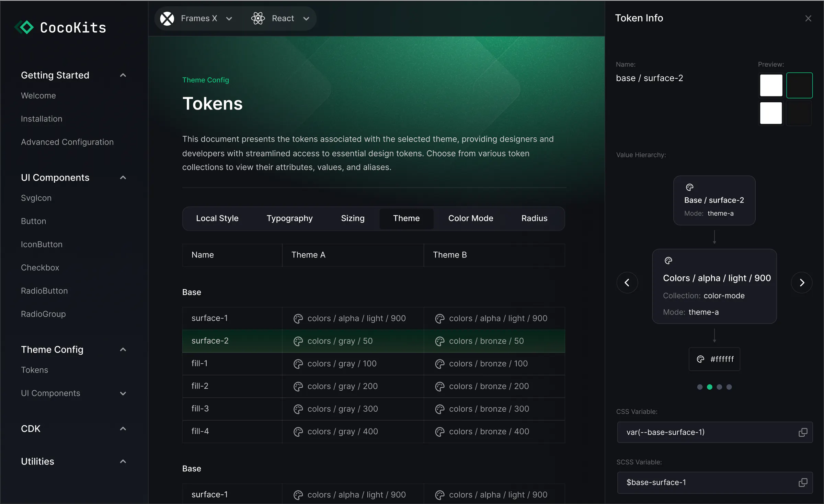Viewport: 824px width, 504px height.
Task: Click the Frames X logo icon
Action: pyautogui.click(x=167, y=19)
